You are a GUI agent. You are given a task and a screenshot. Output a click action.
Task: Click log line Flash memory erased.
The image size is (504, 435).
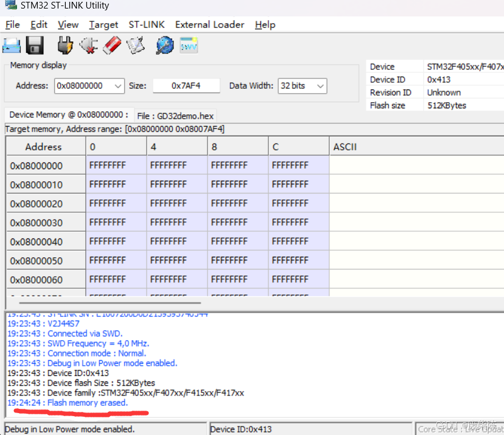point(68,403)
